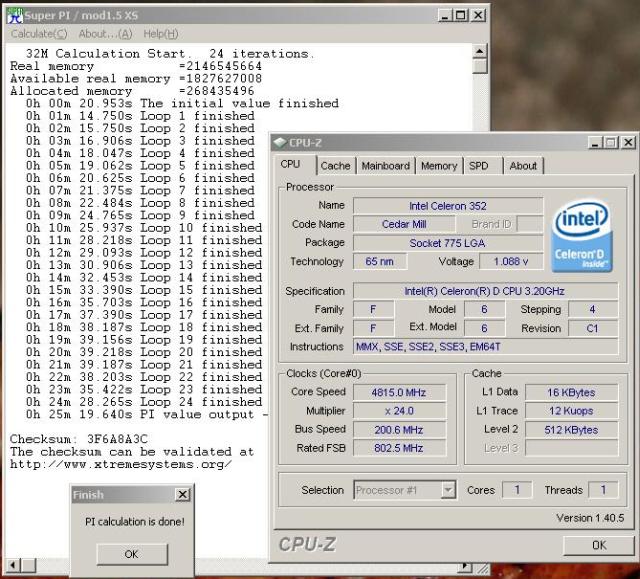
Task: Click the Technology value '65 nm'
Action: tap(380, 262)
